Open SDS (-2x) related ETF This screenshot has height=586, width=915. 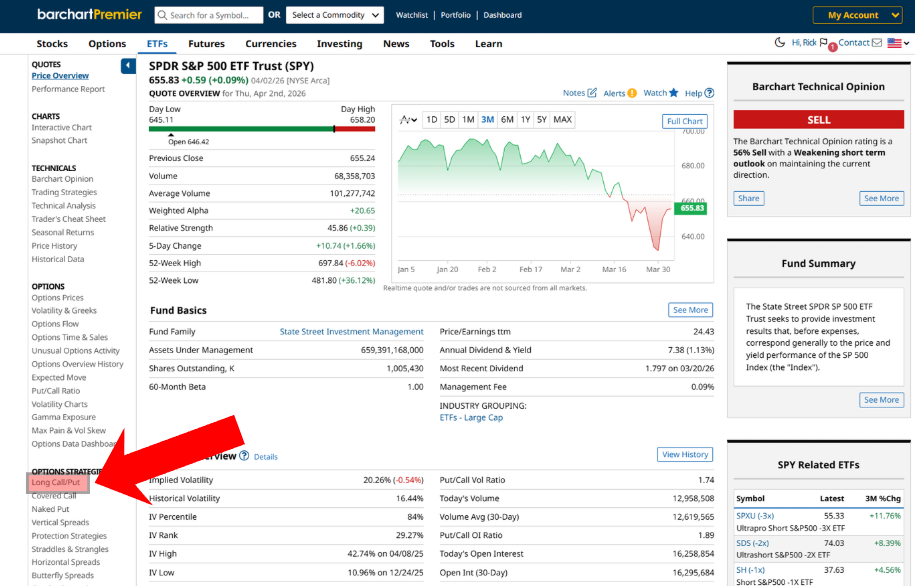752,543
